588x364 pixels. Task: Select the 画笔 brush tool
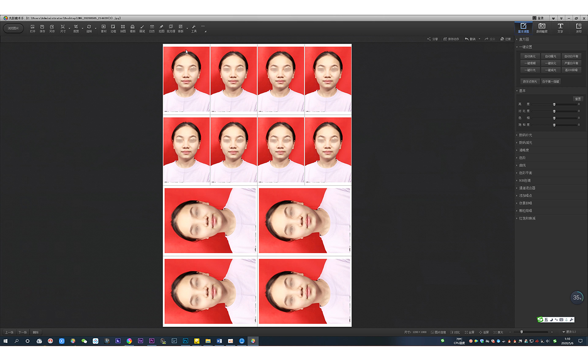[x=142, y=28]
